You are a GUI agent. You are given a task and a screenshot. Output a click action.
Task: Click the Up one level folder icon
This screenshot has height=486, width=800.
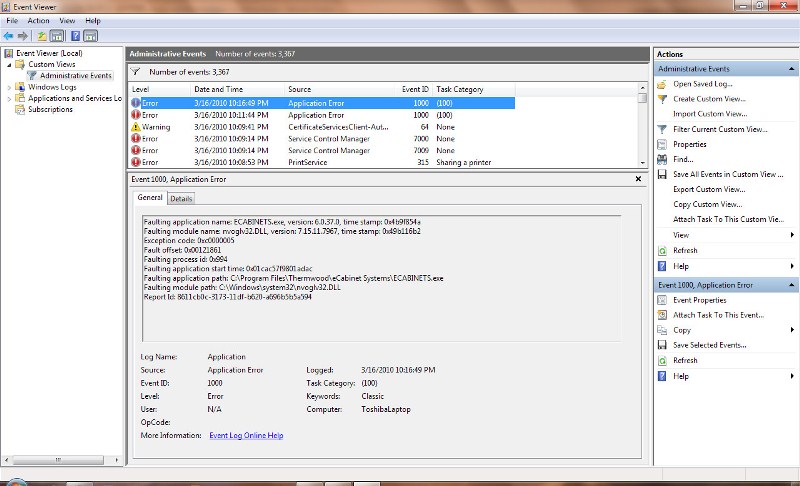(x=42, y=36)
